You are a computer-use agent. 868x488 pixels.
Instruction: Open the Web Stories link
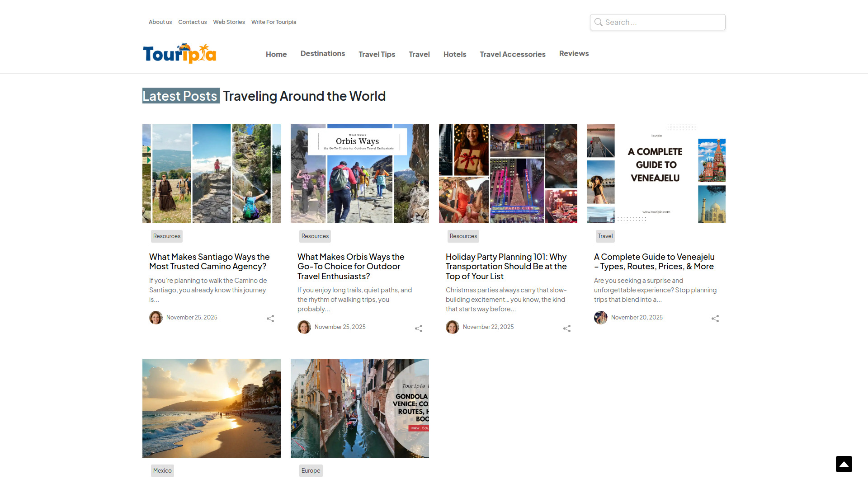229,22
